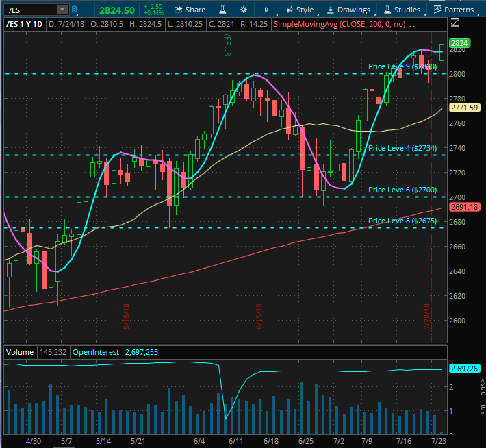486x448 pixels.
Task: Click the range value R: 14.25
Action: click(254, 24)
